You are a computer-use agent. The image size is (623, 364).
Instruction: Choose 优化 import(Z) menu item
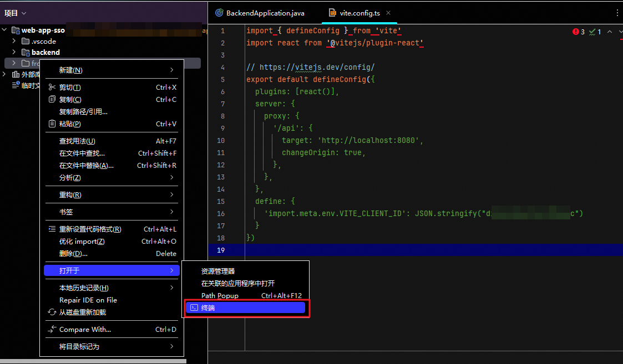pyautogui.click(x=112, y=242)
